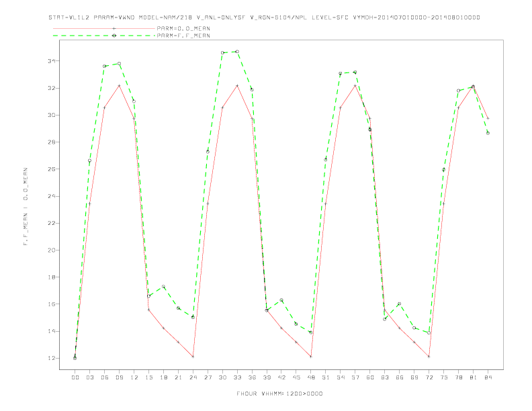Click the red legend line plus marker
The height and width of the screenshot is (411, 532).
click(x=114, y=28)
